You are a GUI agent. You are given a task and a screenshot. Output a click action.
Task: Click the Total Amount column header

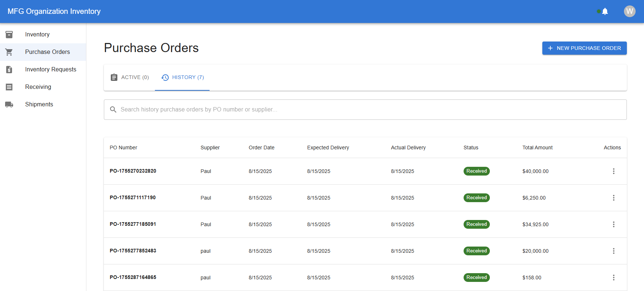click(x=537, y=148)
